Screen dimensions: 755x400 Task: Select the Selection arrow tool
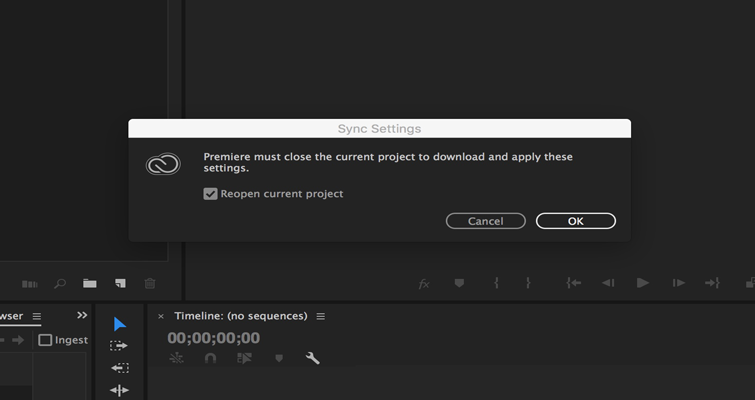tap(119, 324)
